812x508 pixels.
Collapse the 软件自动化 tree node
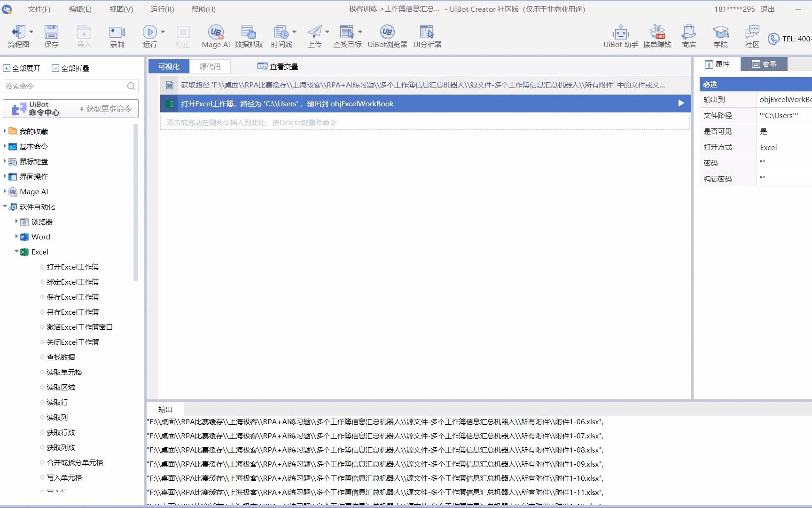coord(5,206)
